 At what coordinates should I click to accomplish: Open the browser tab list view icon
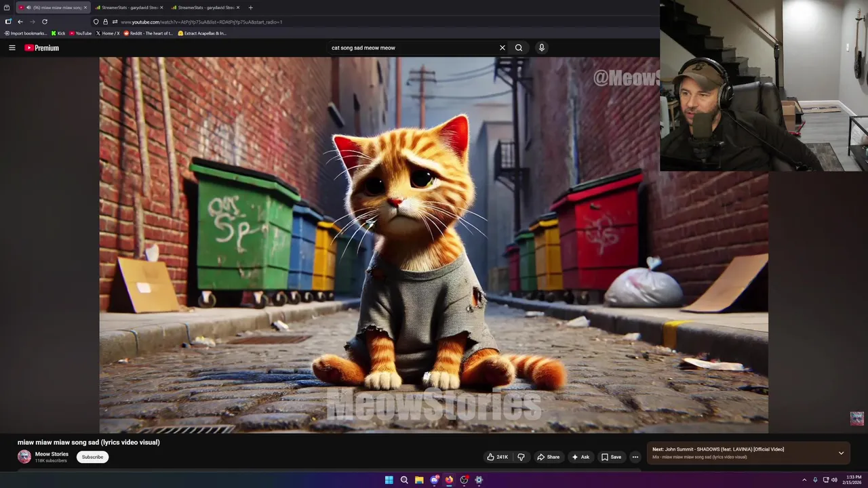pyautogui.click(x=7, y=7)
